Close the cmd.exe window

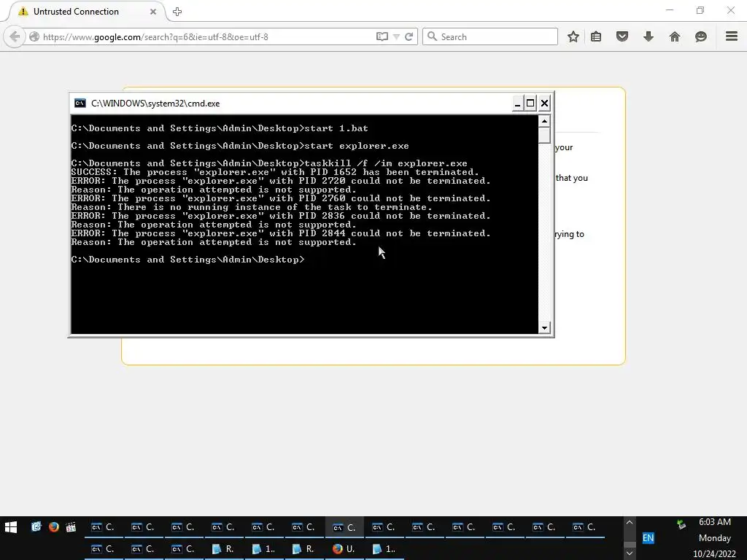click(x=544, y=104)
